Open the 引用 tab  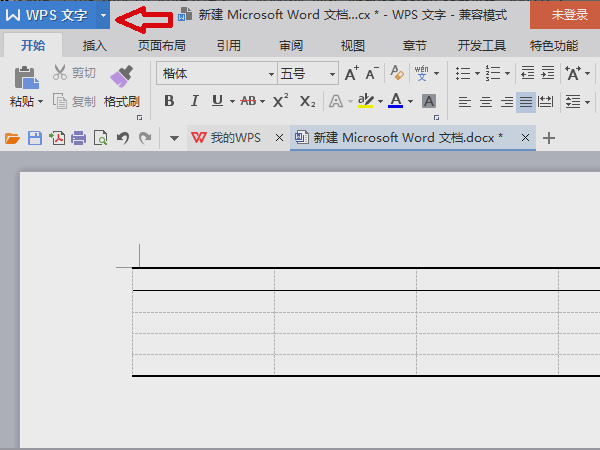[x=229, y=46]
